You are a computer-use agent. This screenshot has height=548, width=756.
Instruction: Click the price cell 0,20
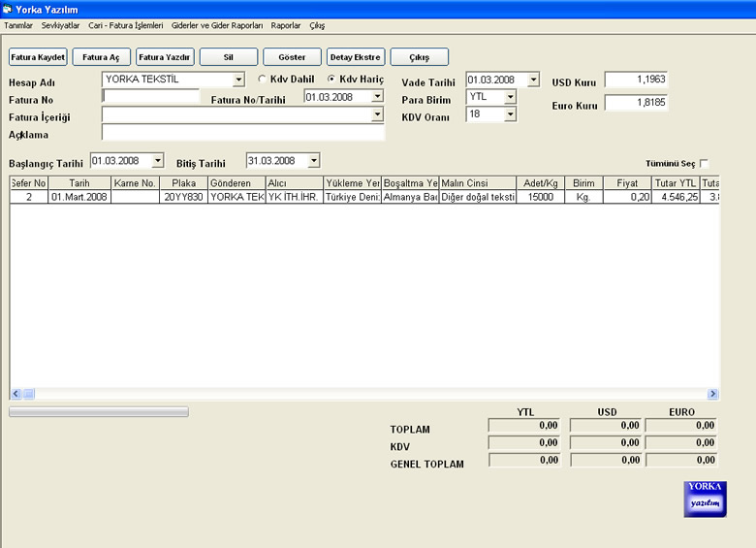[627, 197]
